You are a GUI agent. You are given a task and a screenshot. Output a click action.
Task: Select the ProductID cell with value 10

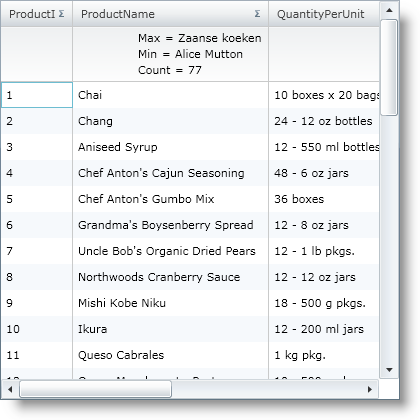click(37, 329)
